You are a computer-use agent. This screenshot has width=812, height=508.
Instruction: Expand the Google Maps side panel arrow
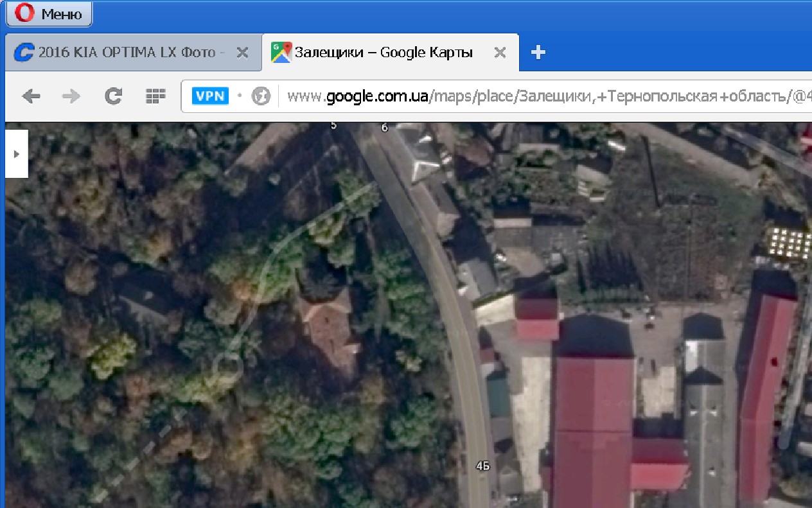[17, 154]
